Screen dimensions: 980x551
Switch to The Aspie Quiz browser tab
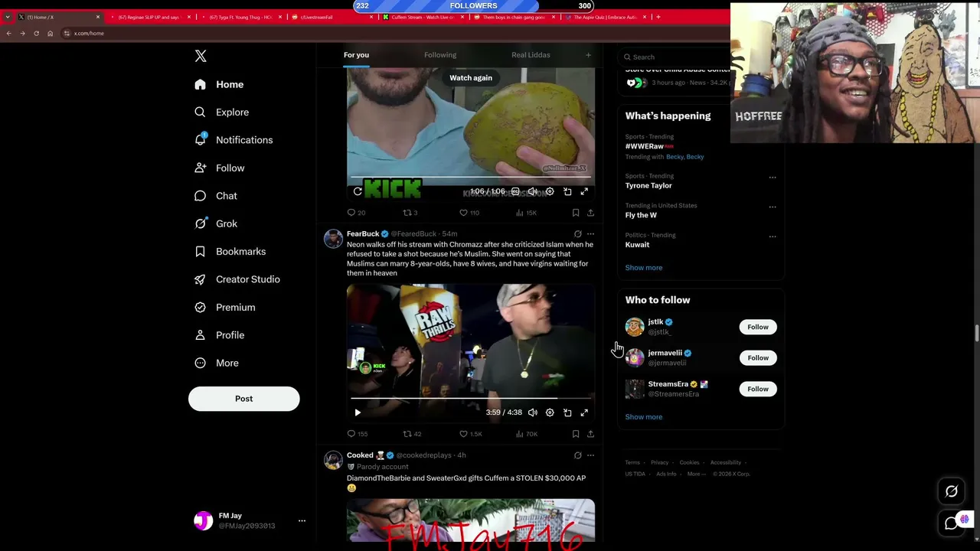click(605, 17)
